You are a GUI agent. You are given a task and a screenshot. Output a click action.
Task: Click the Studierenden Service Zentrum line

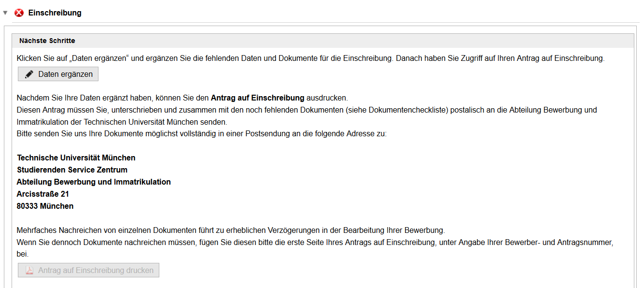(x=72, y=170)
